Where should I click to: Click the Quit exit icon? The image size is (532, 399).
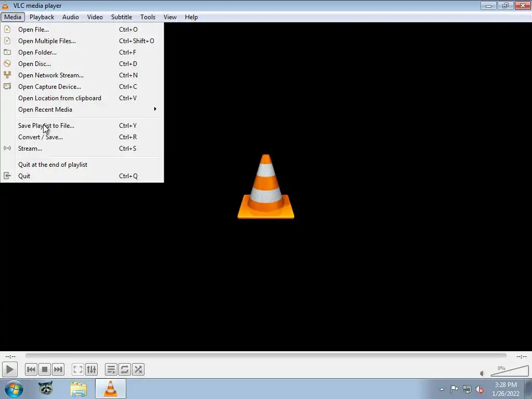tap(7, 176)
